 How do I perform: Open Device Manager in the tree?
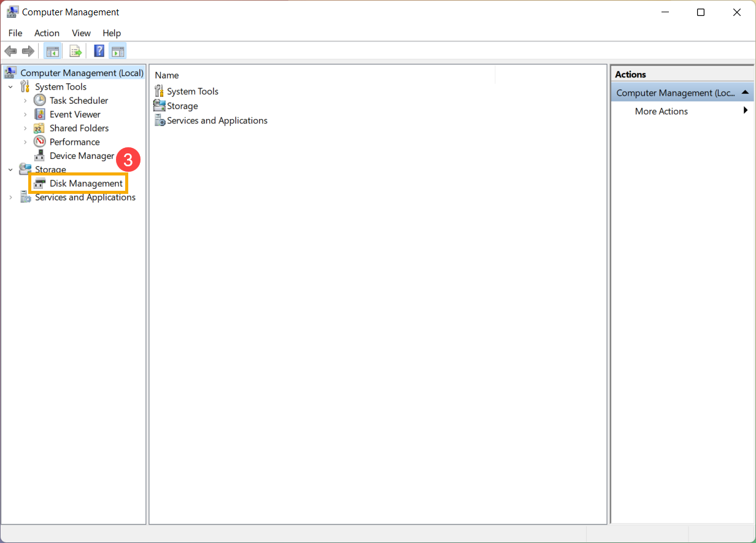click(x=82, y=156)
